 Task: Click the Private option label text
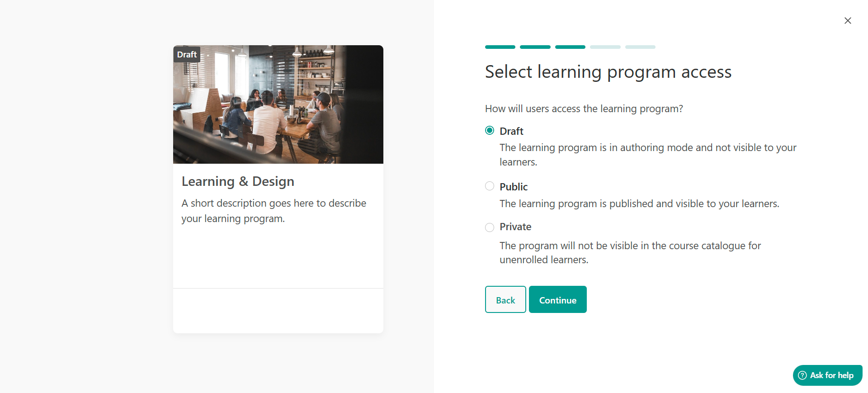click(x=515, y=227)
